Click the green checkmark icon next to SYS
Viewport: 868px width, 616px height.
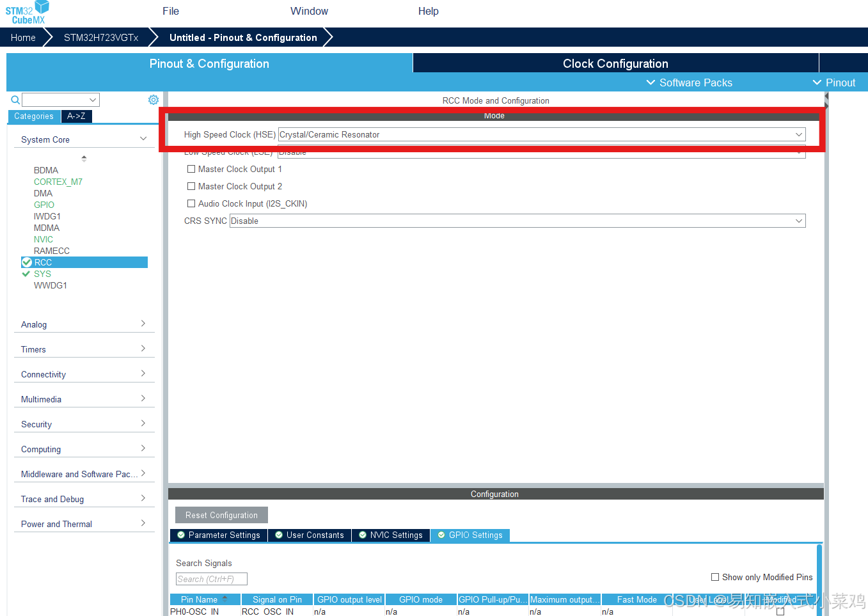(26, 274)
